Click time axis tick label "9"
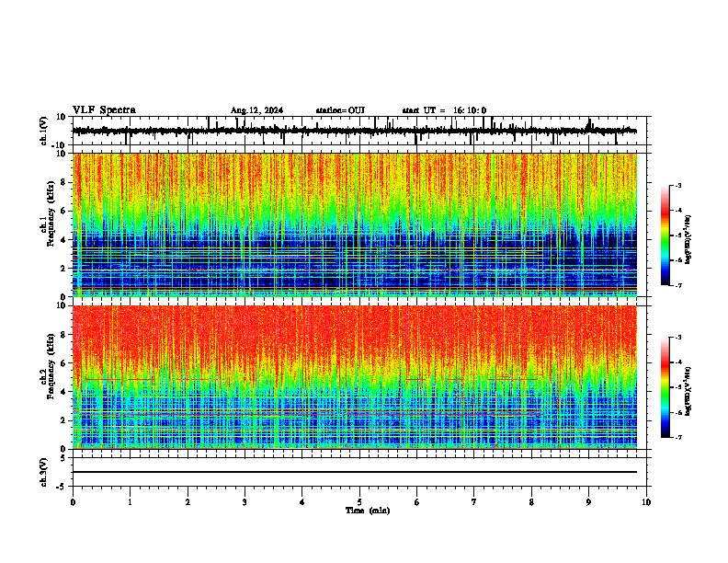Screen dimensions: 728x563 [588, 502]
